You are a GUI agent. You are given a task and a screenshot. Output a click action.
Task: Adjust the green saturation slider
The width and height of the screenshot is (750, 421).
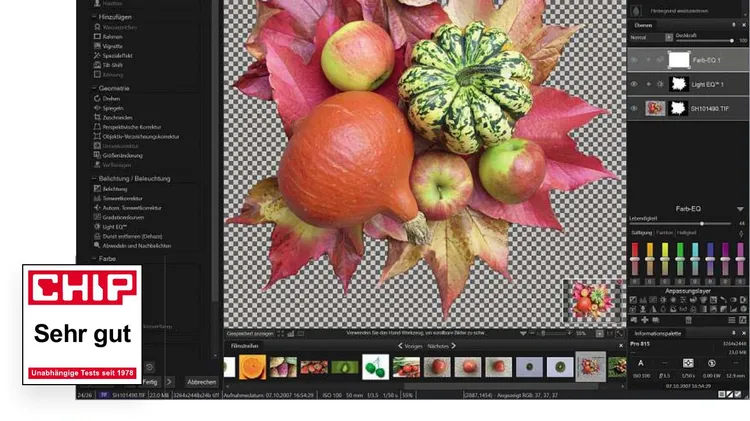(680, 258)
